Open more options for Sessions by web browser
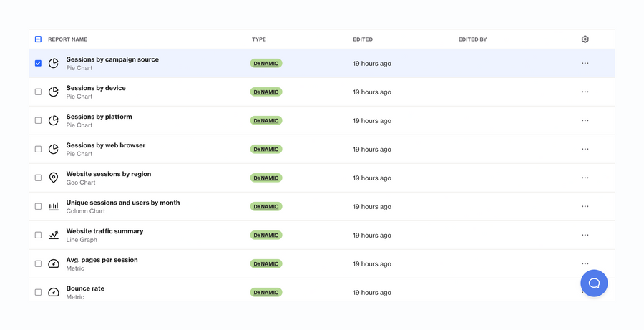644x330 pixels. [x=585, y=149]
